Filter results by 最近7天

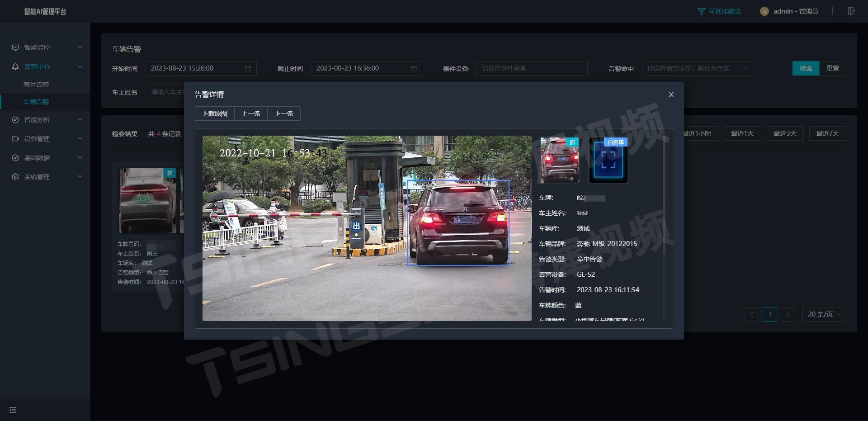[827, 133]
